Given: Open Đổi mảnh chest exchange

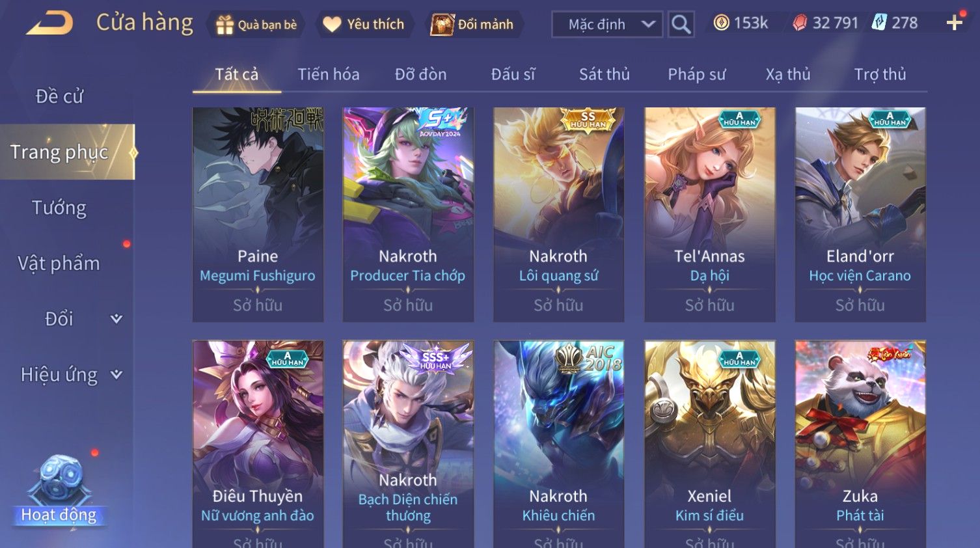Looking at the screenshot, I should click(474, 24).
